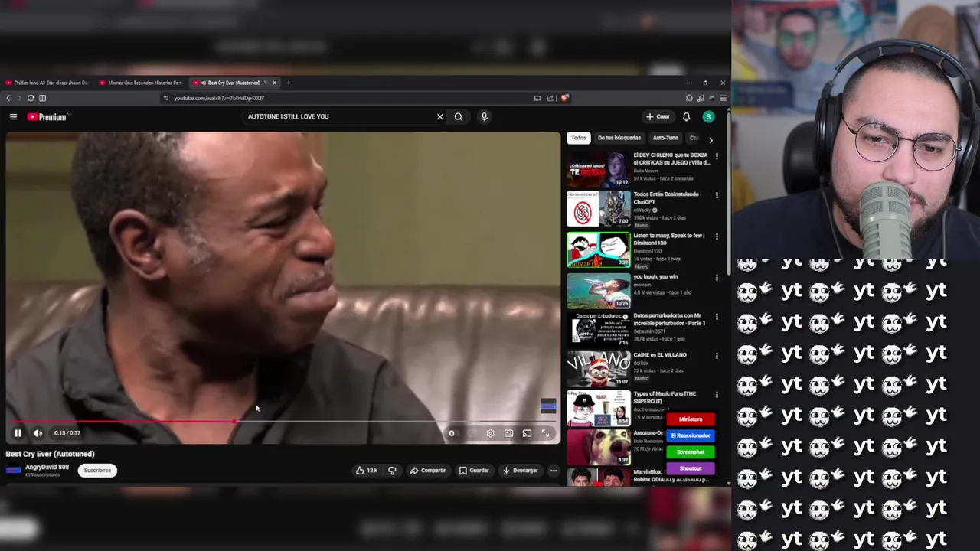
Task: Mute the video using the speaker icon
Action: click(x=38, y=433)
